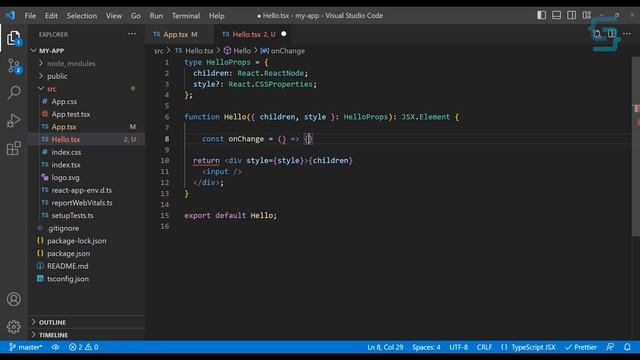Open the View menu
The width and height of the screenshot is (640, 360).
tap(114, 16)
